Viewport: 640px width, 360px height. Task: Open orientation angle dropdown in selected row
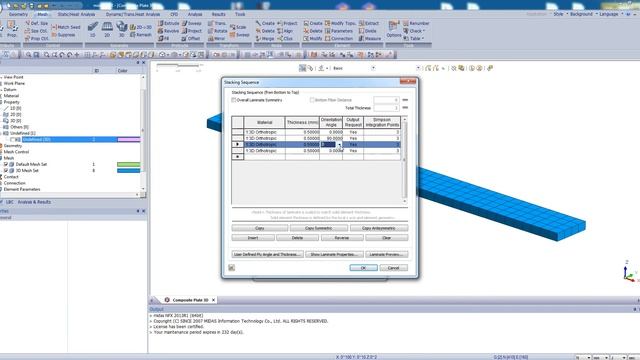coord(339,144)
